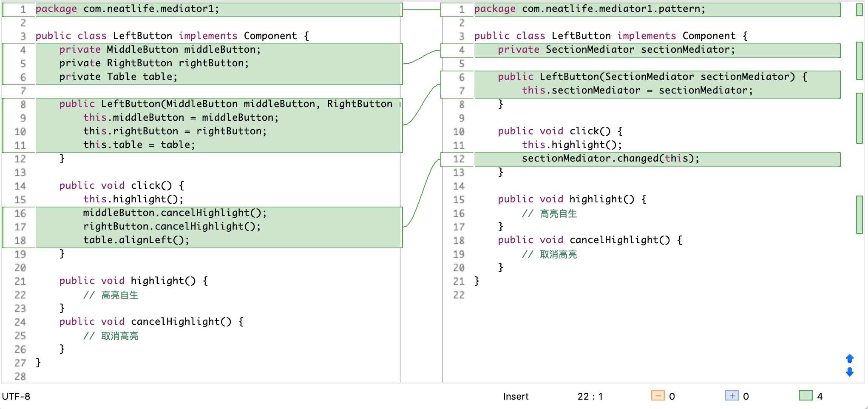Screen dimensions: 868x409
Task: Click the UTF-8 encoding indicator
Action: point(16,396)
